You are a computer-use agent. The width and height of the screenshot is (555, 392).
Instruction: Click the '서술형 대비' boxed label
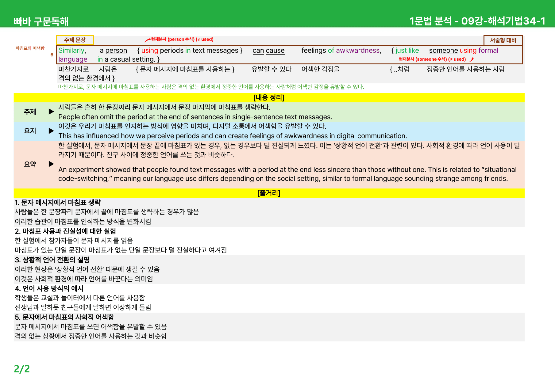503,40
